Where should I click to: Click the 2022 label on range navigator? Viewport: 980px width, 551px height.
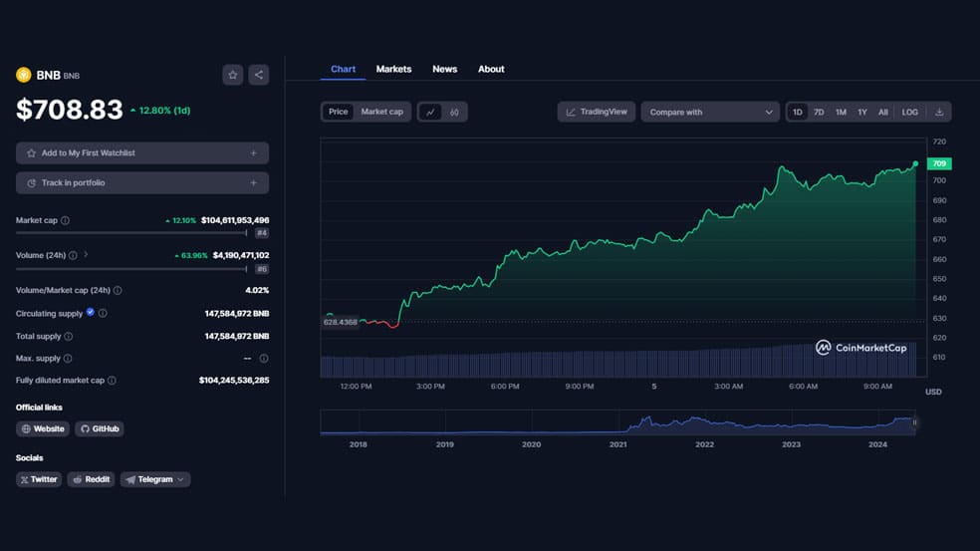tap(704, 444)
